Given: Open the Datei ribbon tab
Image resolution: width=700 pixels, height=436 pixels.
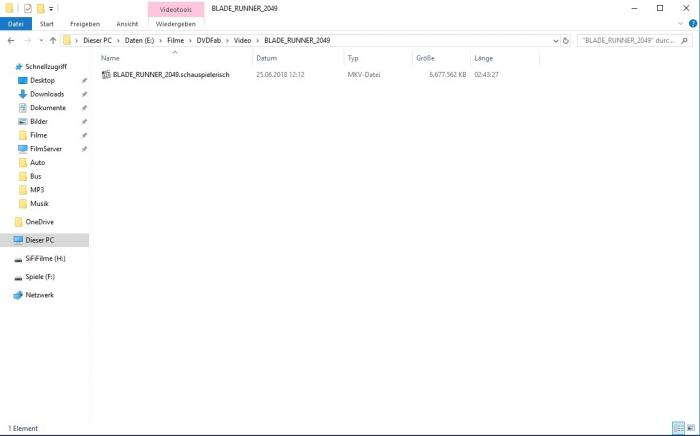Looking at the screenshot, I should click(16, 24).
